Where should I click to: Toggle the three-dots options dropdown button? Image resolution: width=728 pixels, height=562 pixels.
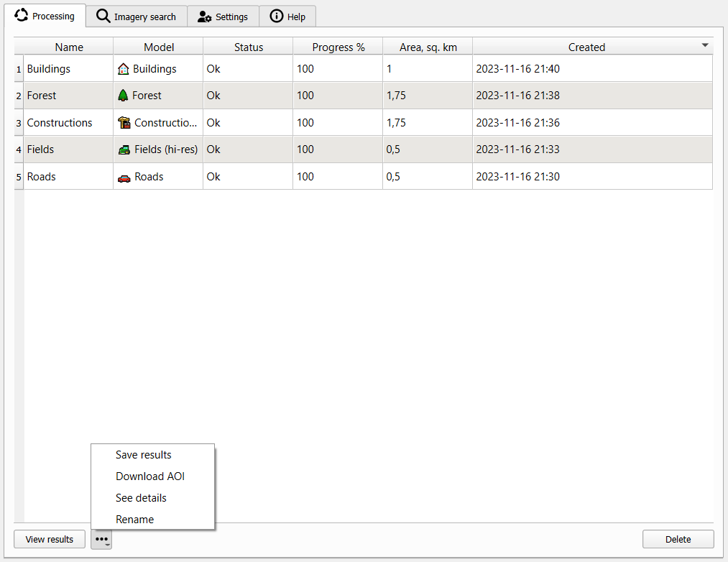[101, 539]
